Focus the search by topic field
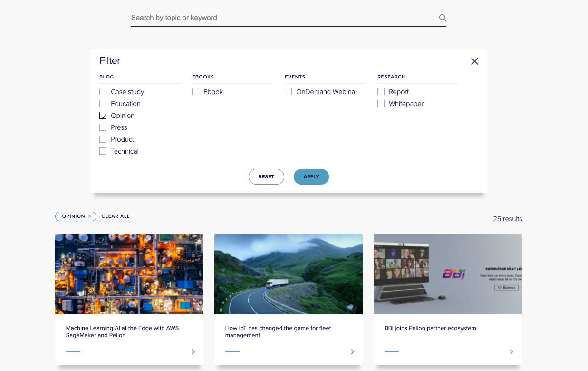The height and width of the screenshot is (371, 588). (284, 18)
